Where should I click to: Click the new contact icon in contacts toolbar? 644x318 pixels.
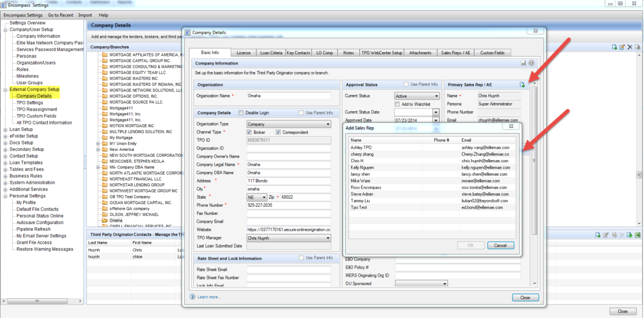597,235
